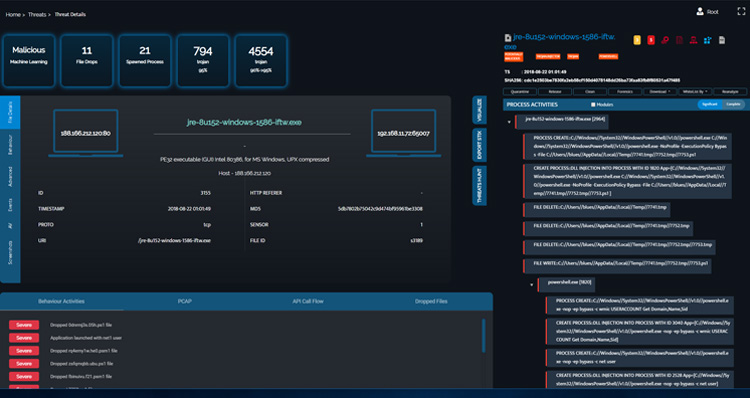Select the AV side tab

click(10, 225)
